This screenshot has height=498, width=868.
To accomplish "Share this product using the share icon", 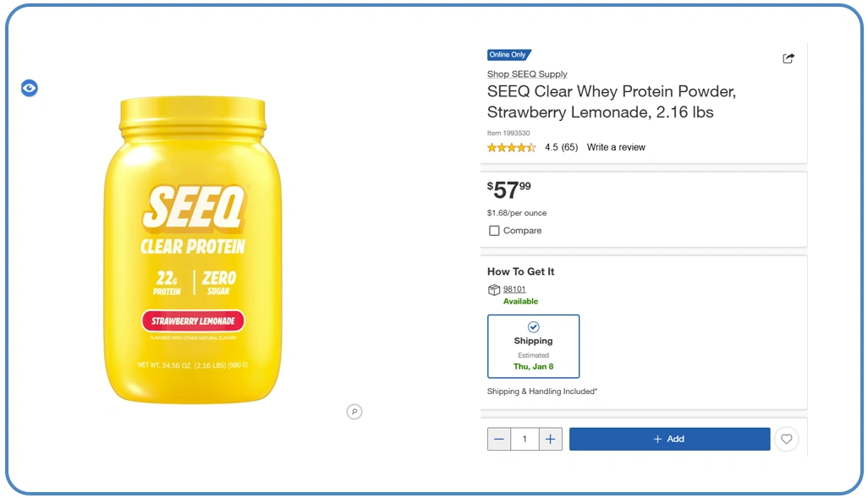I will pos(788,58).
